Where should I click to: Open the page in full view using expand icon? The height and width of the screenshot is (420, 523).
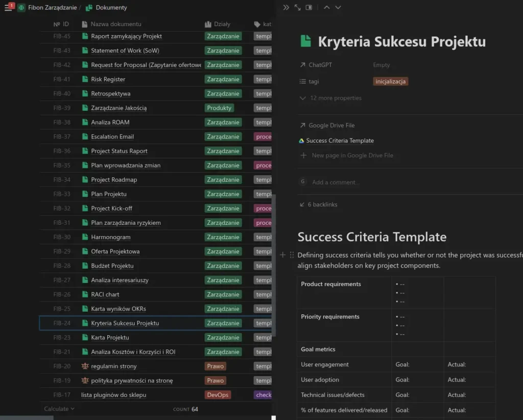[298, 7]
